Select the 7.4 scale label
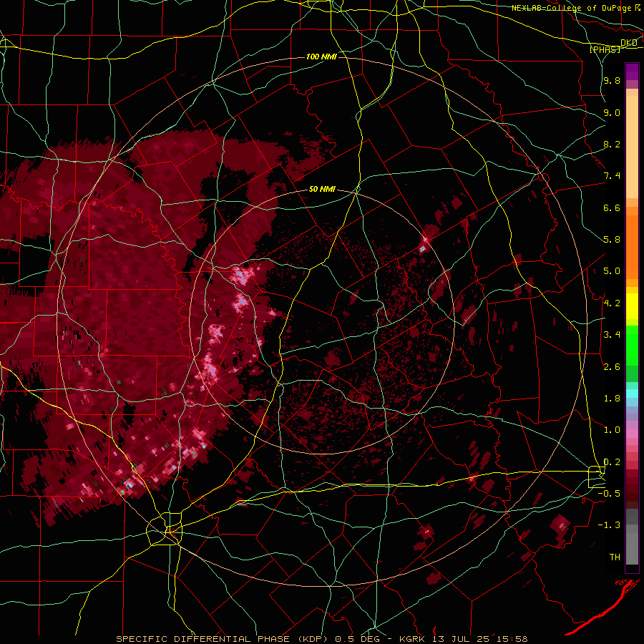Screen dimensions: 644x644 (612, 176)
